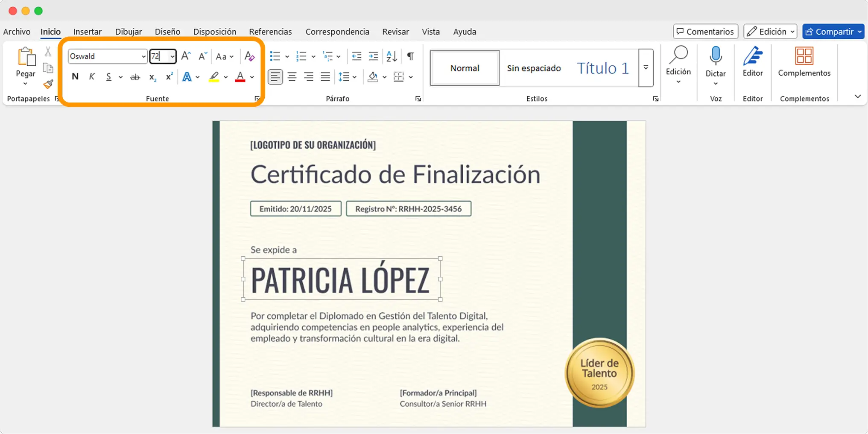Viewport: 868px width, 434px height.
Task: Open the Aa change case dropdown
Action: (225, 56)
